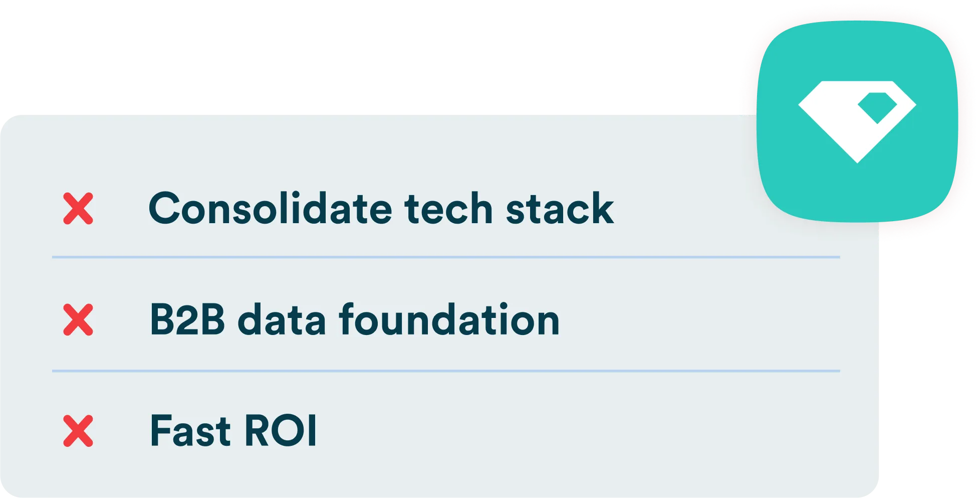This screenshot has height=498, width=980.
Task: Click the divider line below Consolidate tech stack
Action: 446,257
